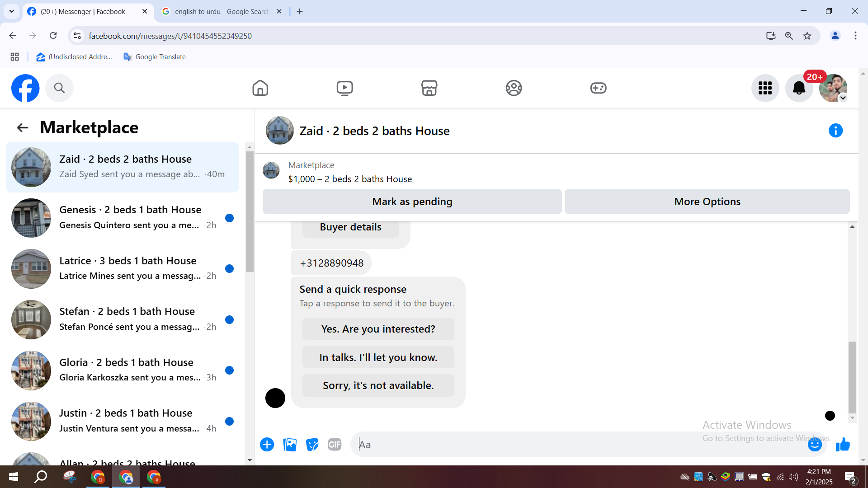The height and width of the screenshot is (488, 868).
Task: Open the Facebook apps grid menu
Action: click(765, 88)
